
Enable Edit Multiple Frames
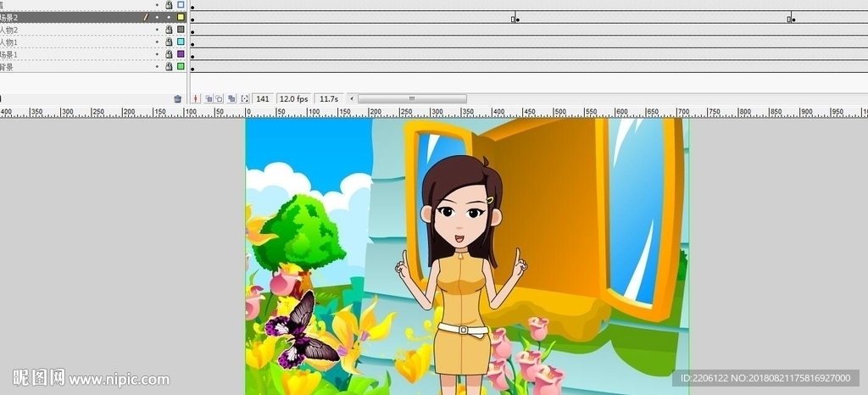tap(232, 98)
